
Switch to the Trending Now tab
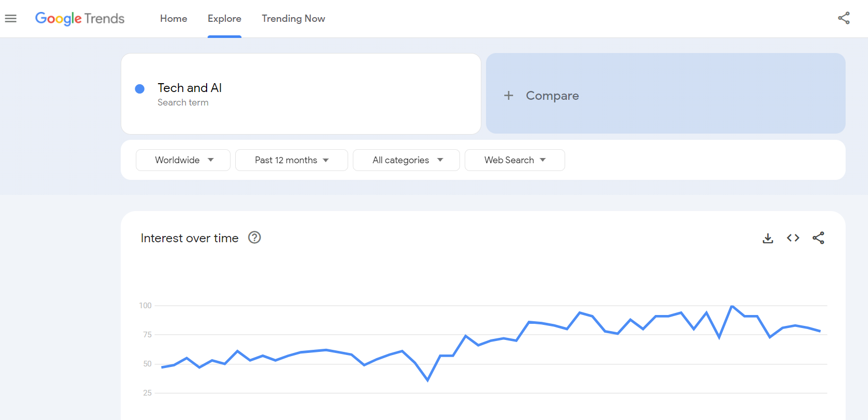293,19
